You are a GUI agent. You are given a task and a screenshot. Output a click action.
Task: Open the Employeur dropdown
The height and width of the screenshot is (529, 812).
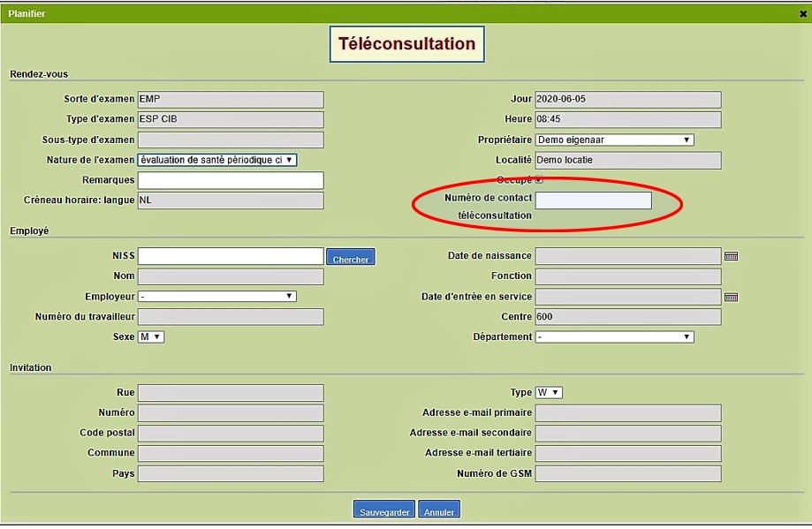pyautogui.click(x=217, y=297)
